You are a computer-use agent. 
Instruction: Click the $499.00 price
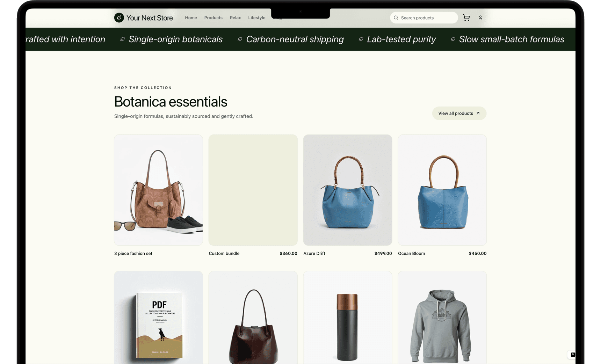point(383,253)
